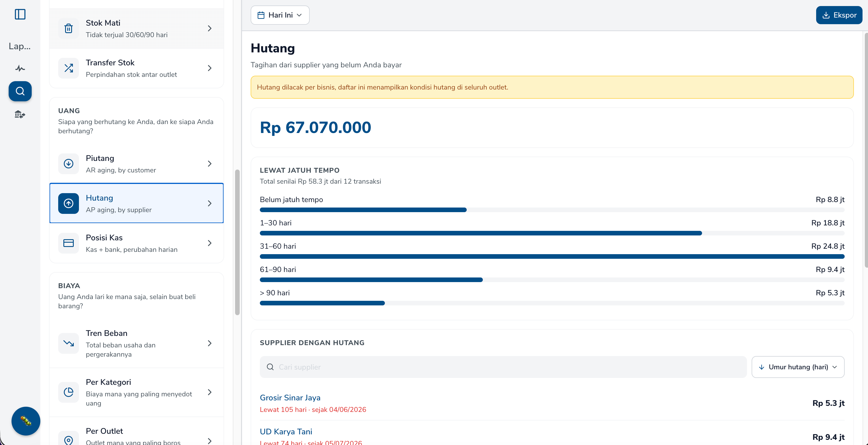Viewport: 868px width, 445px height.
Task: Click the 61–90 hari aging bar
Action: 552,280
